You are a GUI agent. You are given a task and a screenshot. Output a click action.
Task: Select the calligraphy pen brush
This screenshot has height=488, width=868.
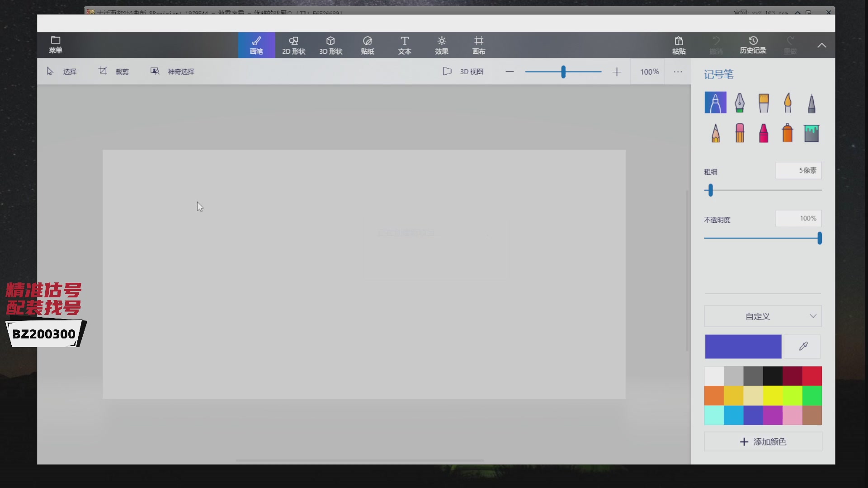coord(739,103)
